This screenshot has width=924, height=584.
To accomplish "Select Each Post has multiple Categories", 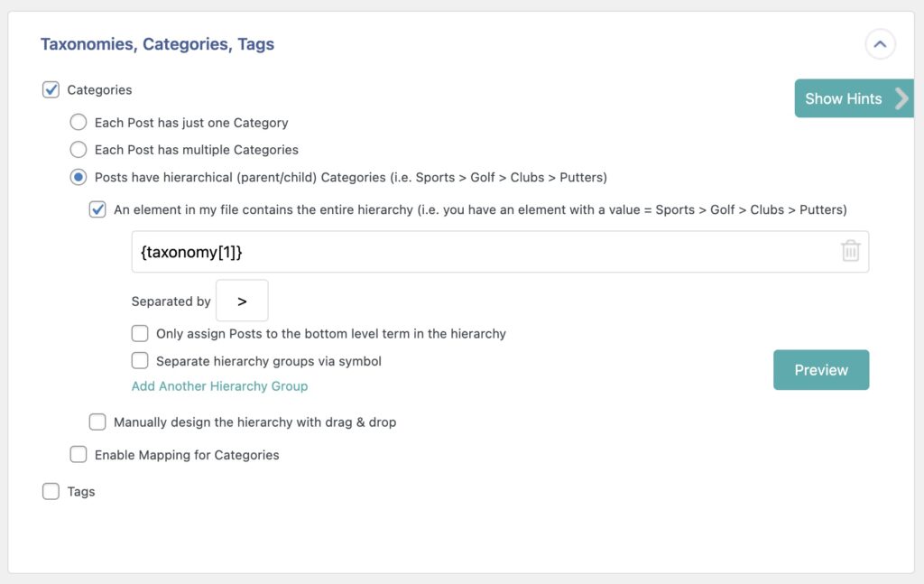I will [x=79, y=149].
